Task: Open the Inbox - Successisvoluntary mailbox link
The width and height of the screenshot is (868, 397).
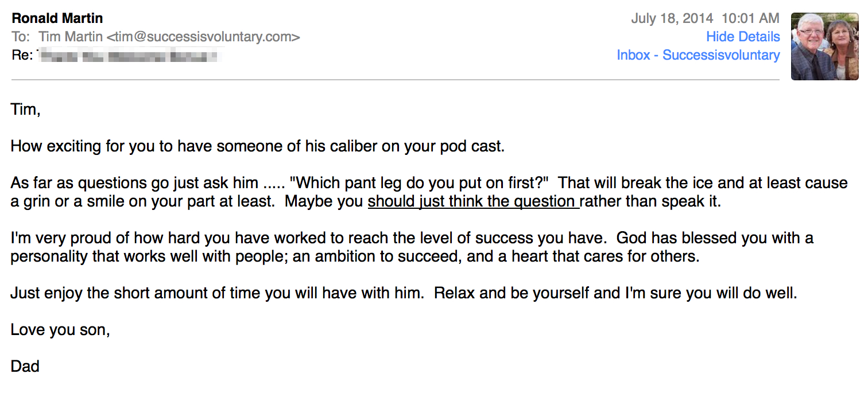Action: 698,55
